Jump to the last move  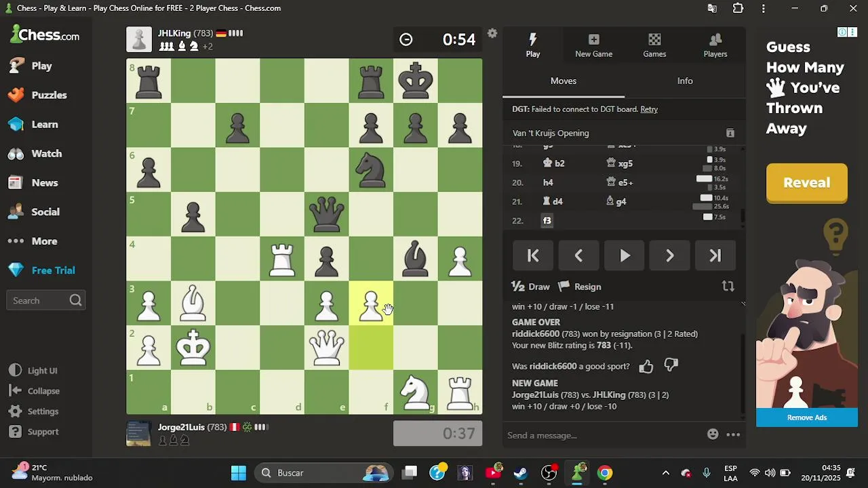click(x=715, y=256)
